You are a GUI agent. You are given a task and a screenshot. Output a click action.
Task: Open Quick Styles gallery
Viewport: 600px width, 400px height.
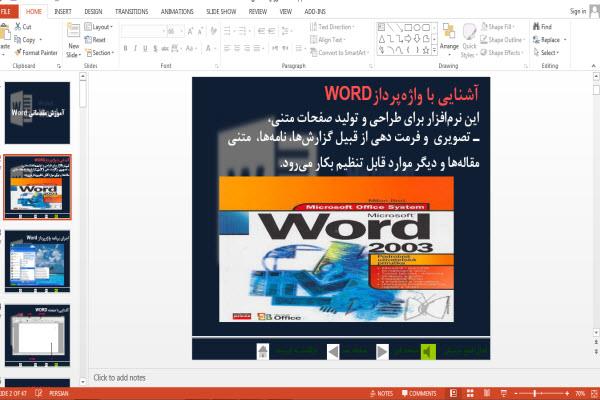pos(469,41)
